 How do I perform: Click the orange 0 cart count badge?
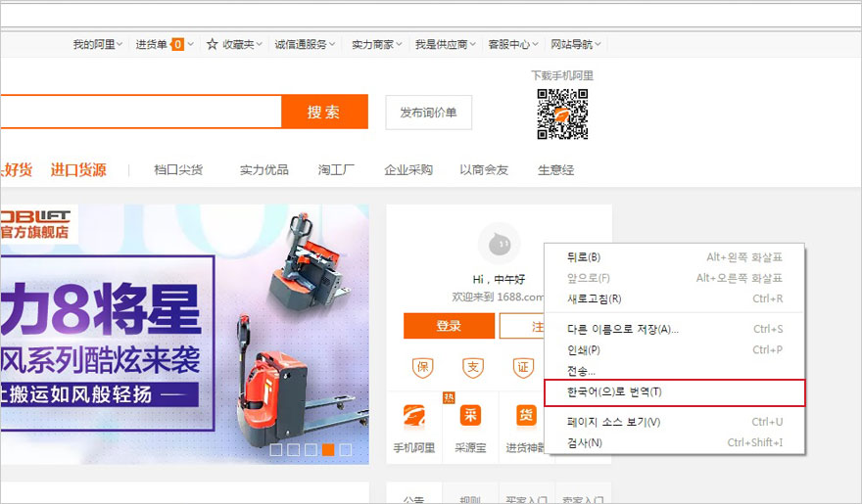click(x=177, y=44)
